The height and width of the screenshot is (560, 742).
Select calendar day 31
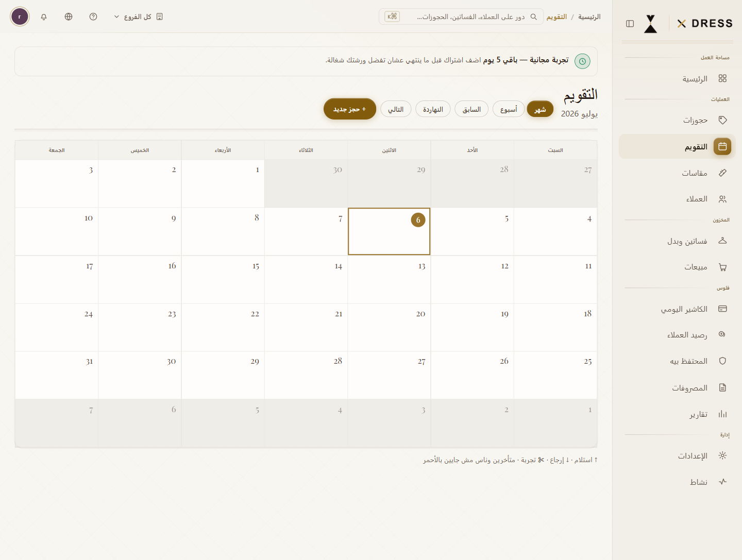coord(57,375)
